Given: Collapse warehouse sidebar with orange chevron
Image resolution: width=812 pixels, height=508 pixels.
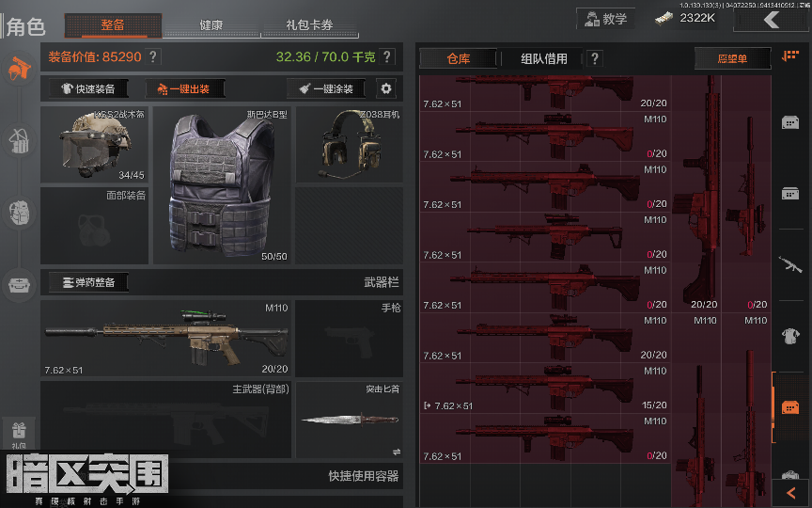Looking at the screenshot, I should (790, 493).
